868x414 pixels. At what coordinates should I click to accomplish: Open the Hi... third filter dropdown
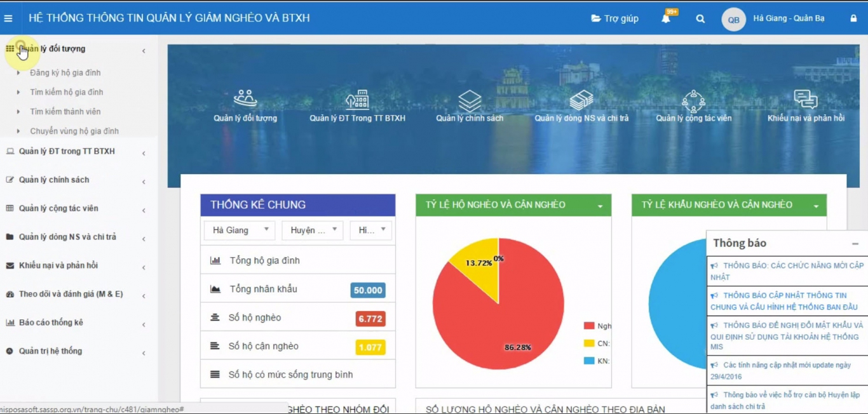coord(371,230)
